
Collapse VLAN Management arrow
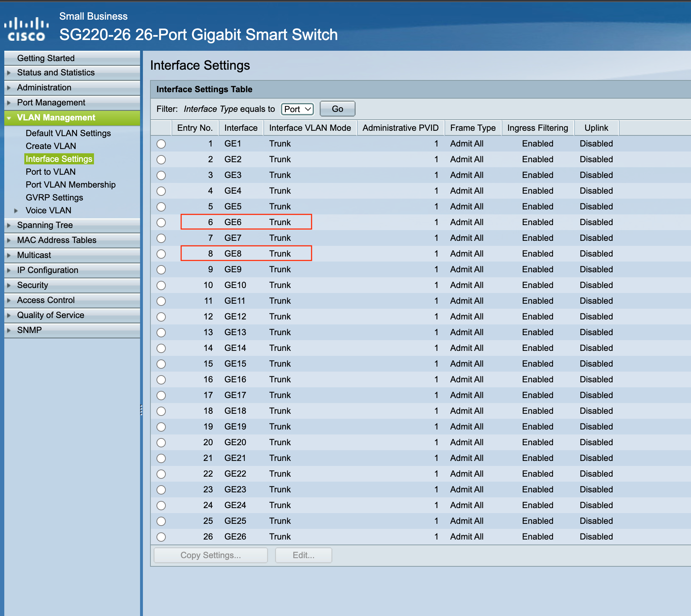pos(9,118)
